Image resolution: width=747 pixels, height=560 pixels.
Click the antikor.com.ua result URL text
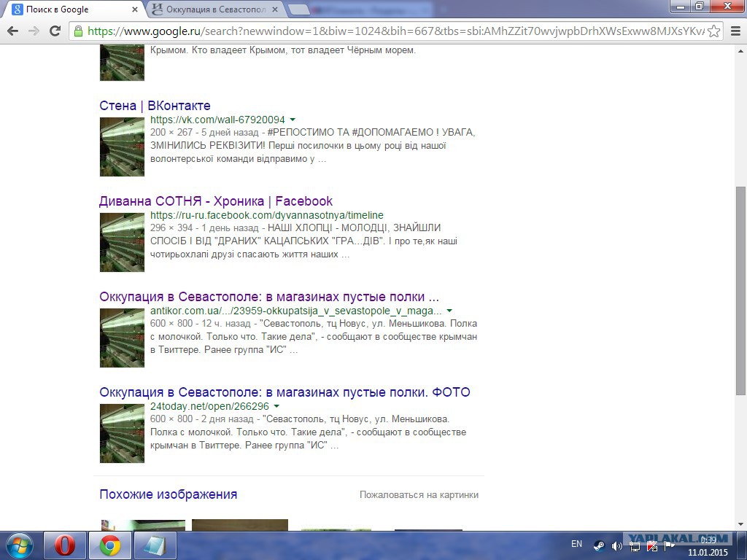pos(296,311)
